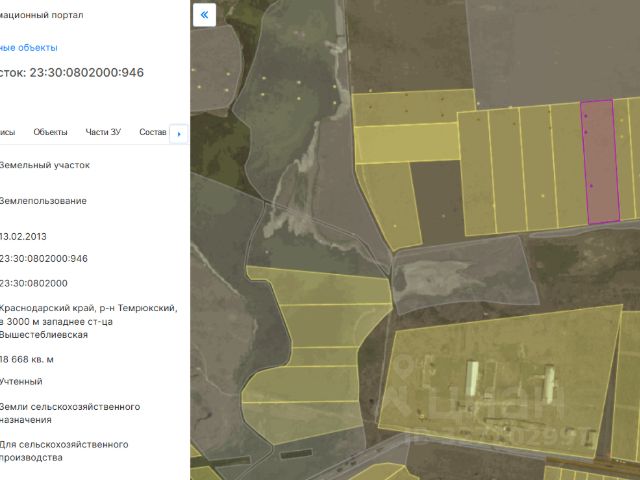Select the Землепользование value
Screen dimensions: 640x480
coord(43,201)
